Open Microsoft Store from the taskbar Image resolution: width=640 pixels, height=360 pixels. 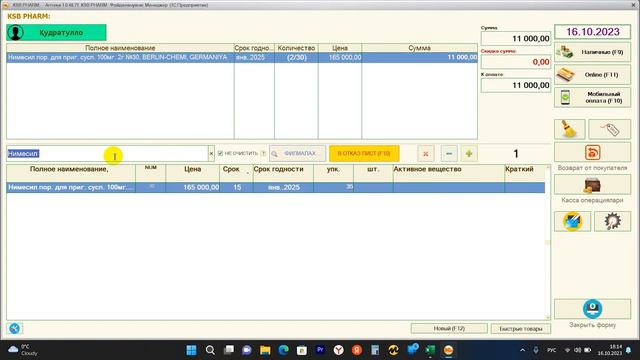point(302,350)
